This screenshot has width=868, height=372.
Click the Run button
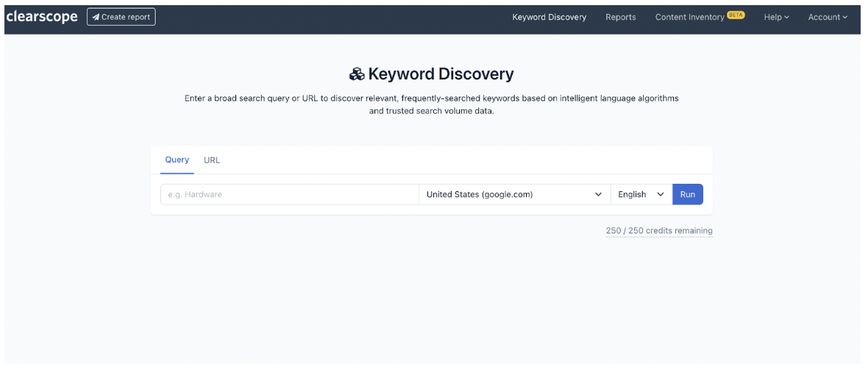[x=688, y=194]
